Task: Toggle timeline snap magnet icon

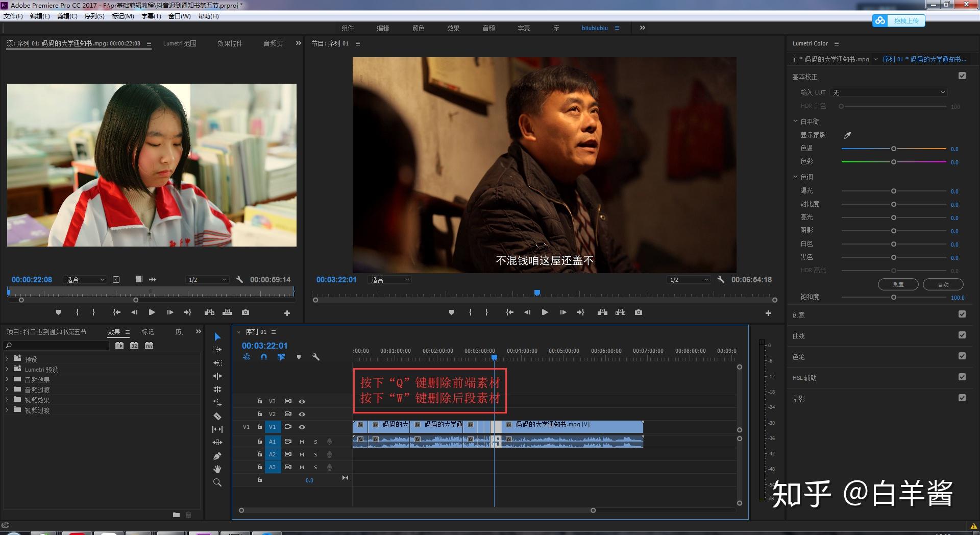Action: (x=264, y=357)
